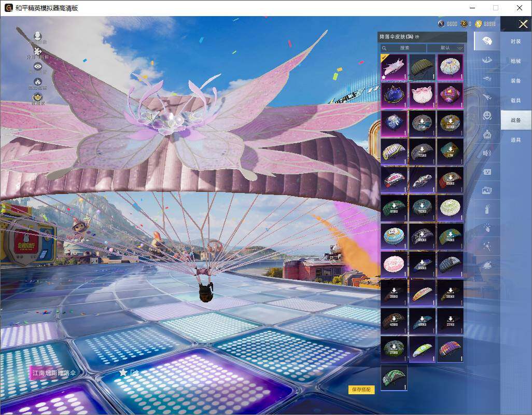Select the yellow-pink long glider parachute thumbnail

click(x=422, y=293)
